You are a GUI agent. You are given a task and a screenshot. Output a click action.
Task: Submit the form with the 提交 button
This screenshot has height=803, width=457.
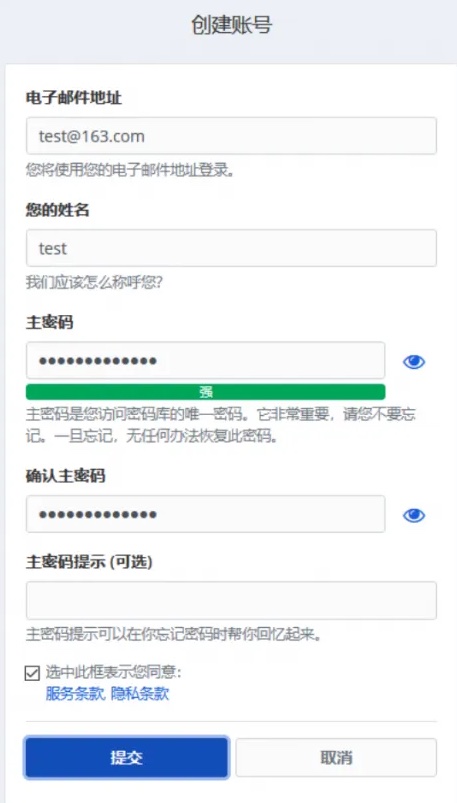tap(127, 757)
